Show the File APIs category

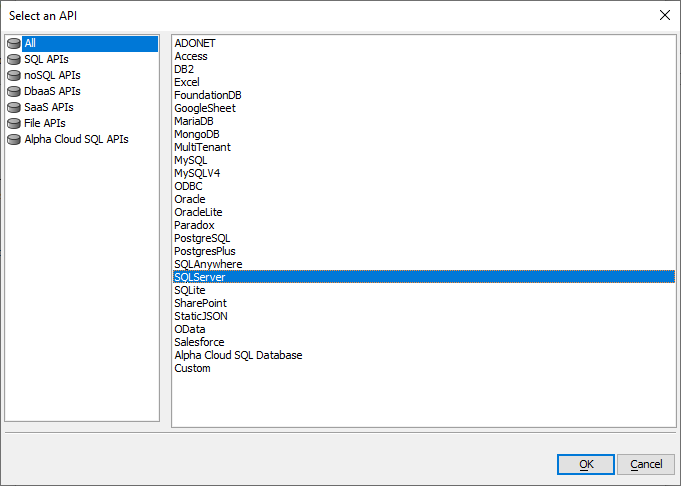(45, 123)
